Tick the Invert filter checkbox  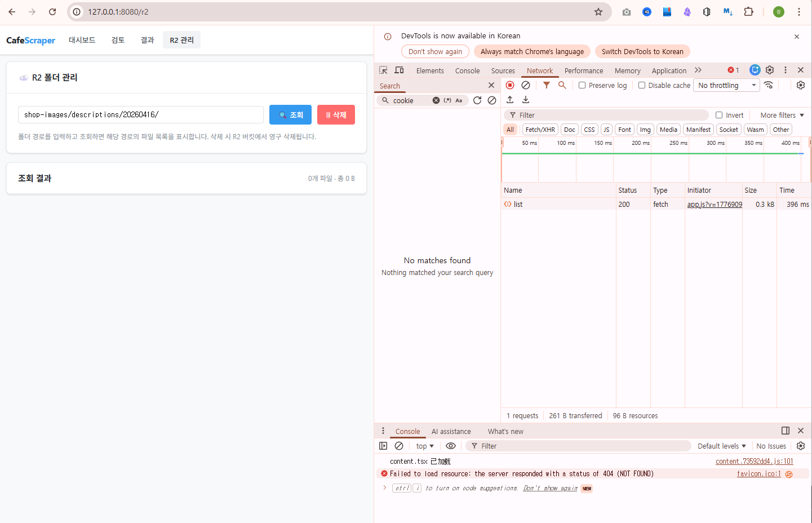click(x=719, y=115)
